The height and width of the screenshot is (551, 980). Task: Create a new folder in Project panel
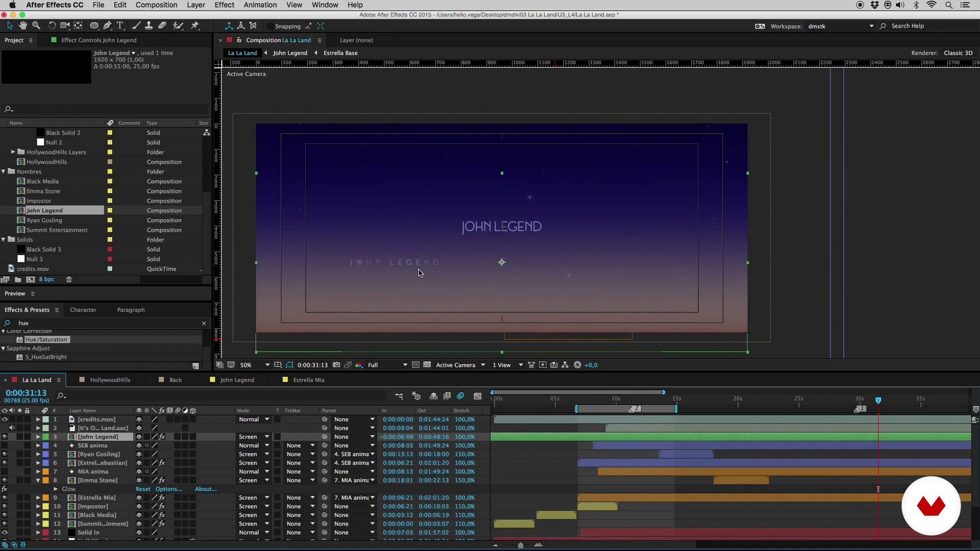(x=18, y=280)
